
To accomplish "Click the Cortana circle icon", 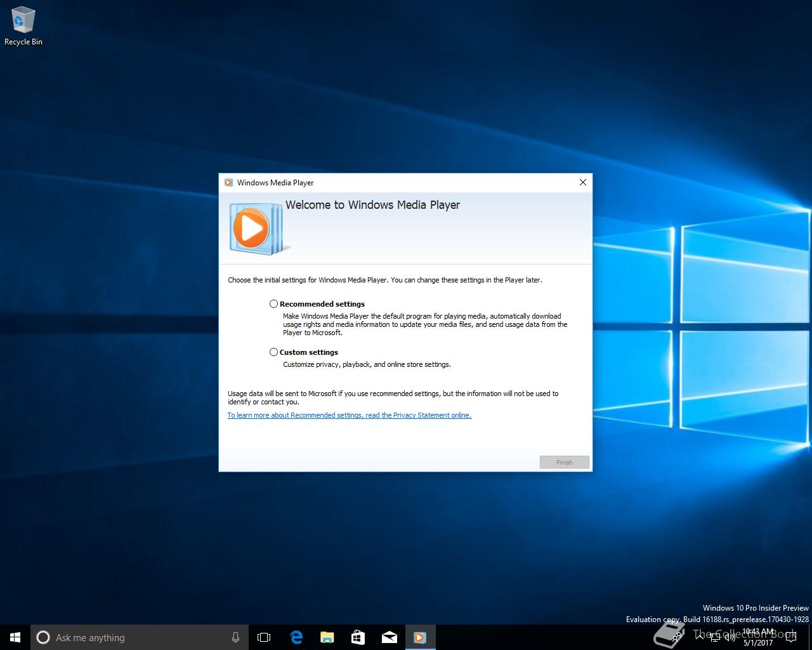I will 43,637.
